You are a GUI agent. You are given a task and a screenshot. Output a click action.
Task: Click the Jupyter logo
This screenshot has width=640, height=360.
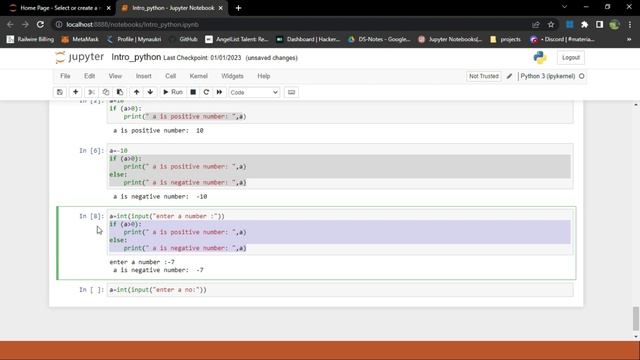(x=80, y=58)
